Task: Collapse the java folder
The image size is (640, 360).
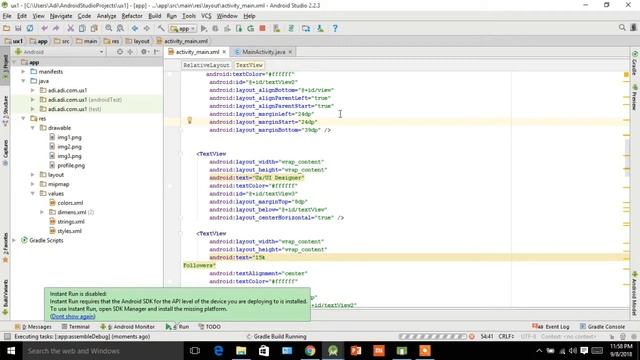Action: pos(23,81)
